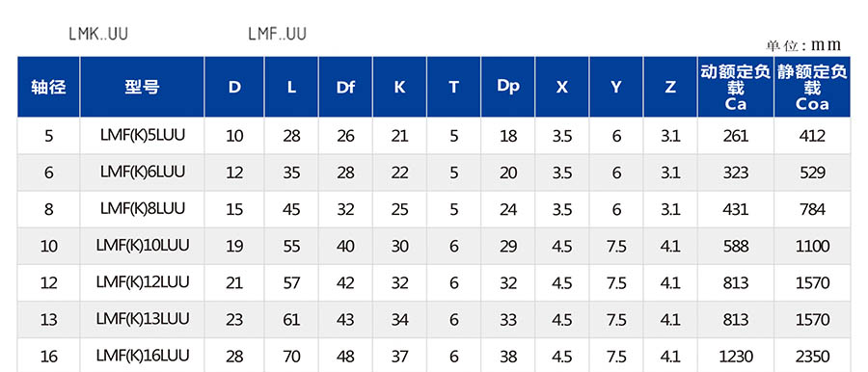
Task: Click the 型号 column header
Action: (x=143, y=87)
